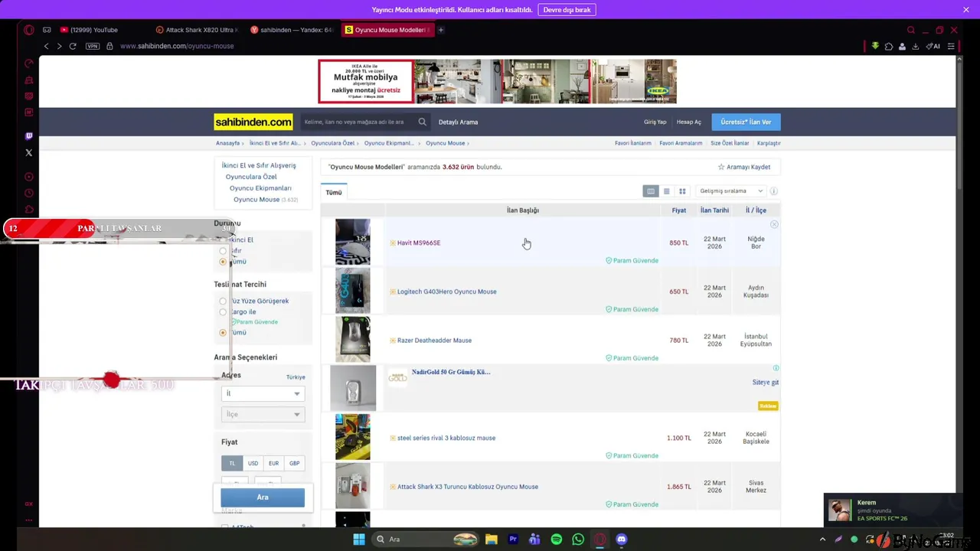Show hidden system tray icons chevron
The height and width of the screenshot is (551, 980).
[x=822, y=540]
